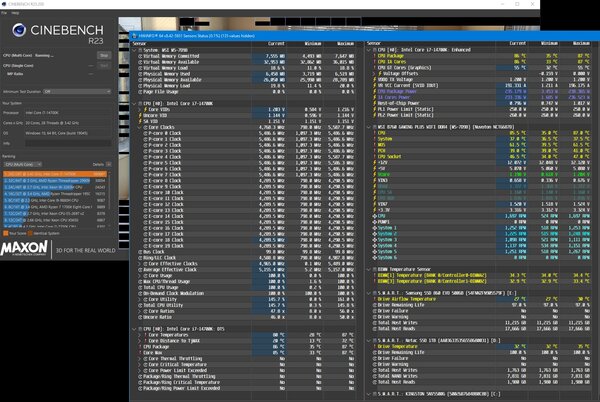This screenshot has width=600, height=402.
Task: Click into the Info field in Cinebench
Action: [68, 143]
